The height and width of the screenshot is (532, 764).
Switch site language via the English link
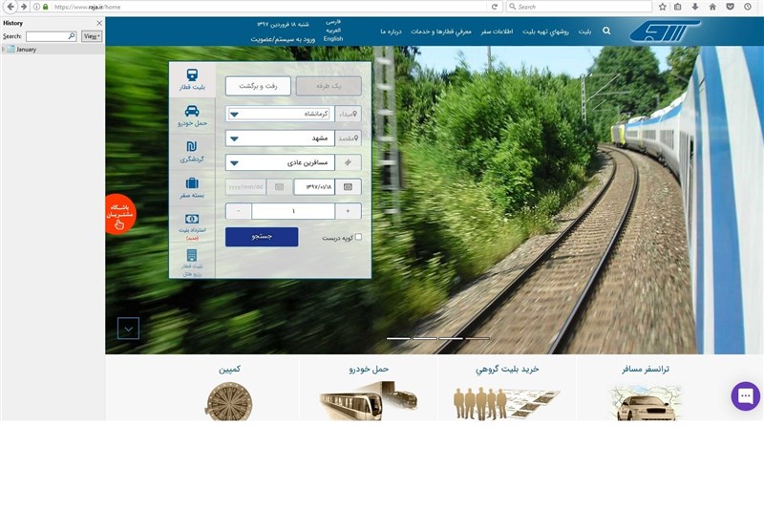tap(333, 39)
